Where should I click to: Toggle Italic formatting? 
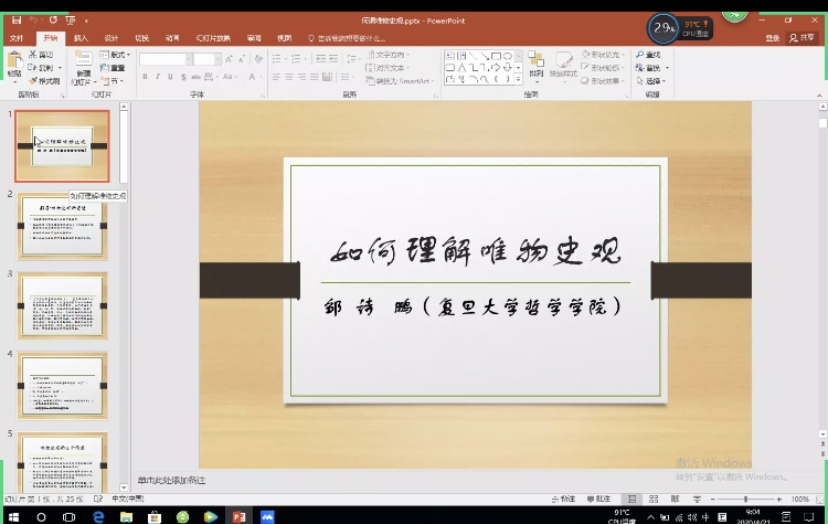click(x=158, y=77)
